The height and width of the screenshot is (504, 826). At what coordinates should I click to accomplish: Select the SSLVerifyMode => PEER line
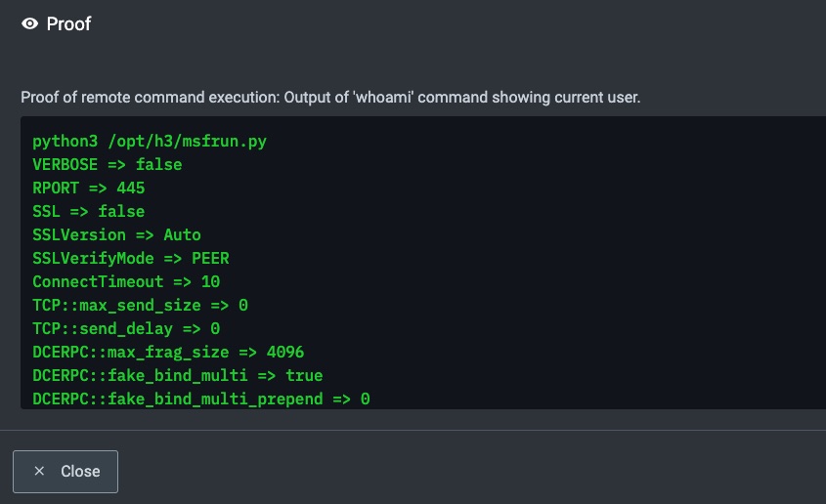coord(131,258)
